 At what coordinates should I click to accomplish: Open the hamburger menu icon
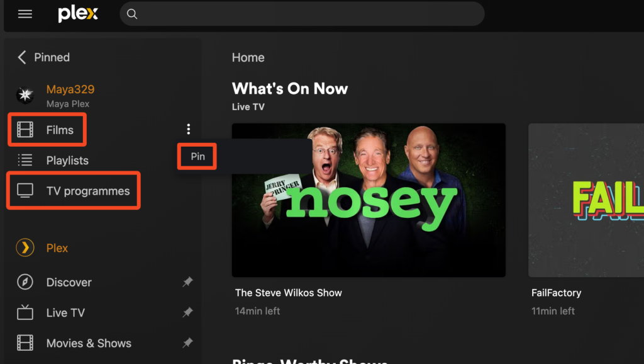click(x=25, y=14)
